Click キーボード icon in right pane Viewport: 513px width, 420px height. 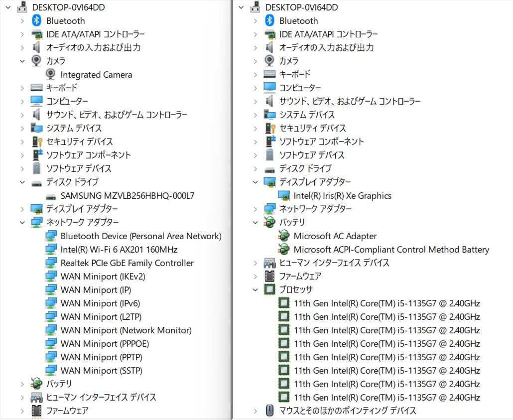pos(269,74)
